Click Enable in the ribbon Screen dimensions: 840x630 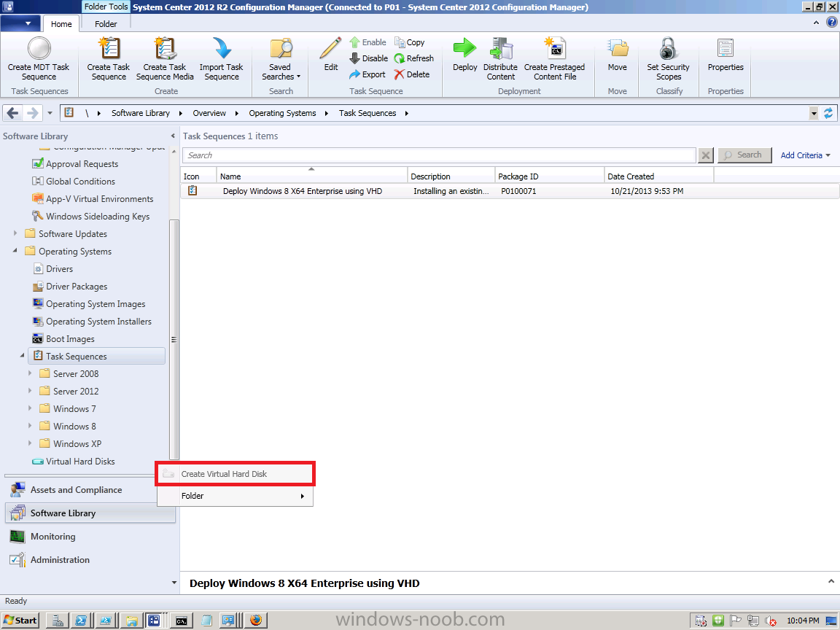click(x=368, y=42)
